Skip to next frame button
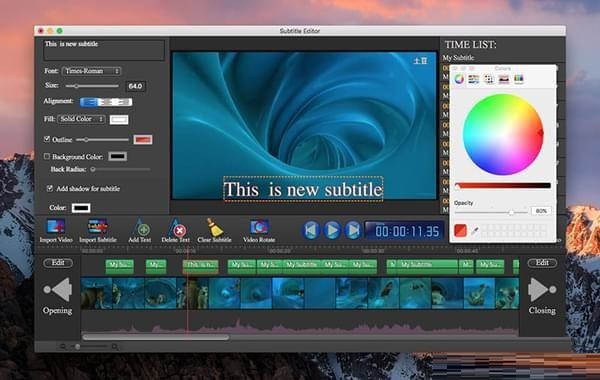This screenshot has height=380, width=600. [353, 230]
